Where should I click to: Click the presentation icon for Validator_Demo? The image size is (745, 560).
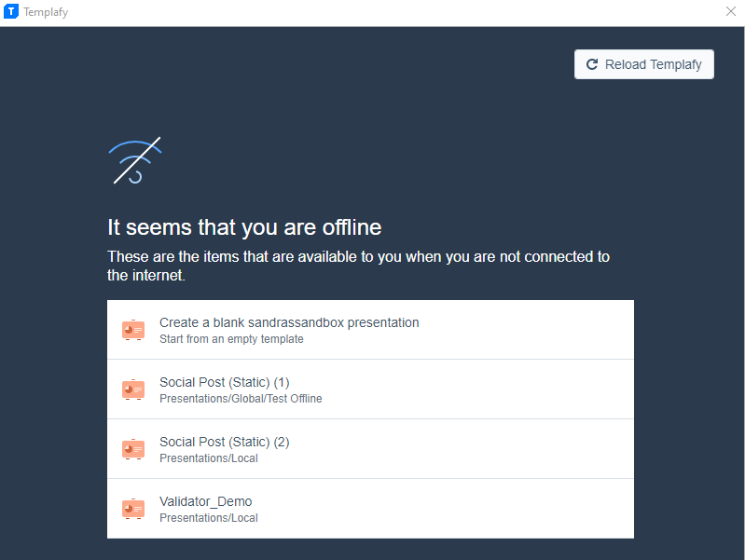pyautogui.click(x=133, y=509)
